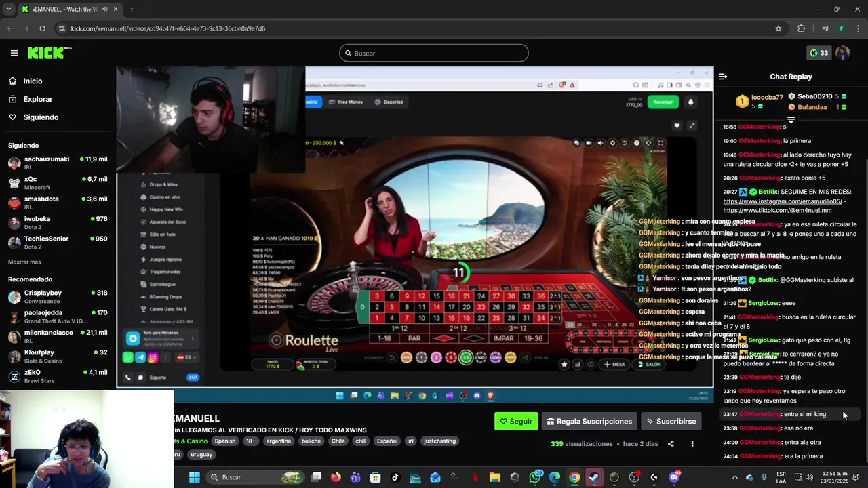
Task: View site information icon in address bar
Action: [x=62, y=28]
